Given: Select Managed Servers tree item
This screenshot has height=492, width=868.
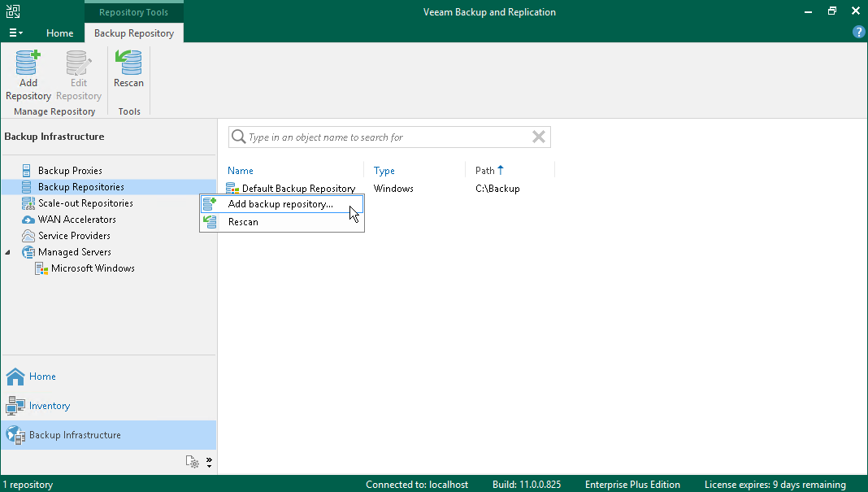Looking at the screenshot, I should [x=74, y=252].
